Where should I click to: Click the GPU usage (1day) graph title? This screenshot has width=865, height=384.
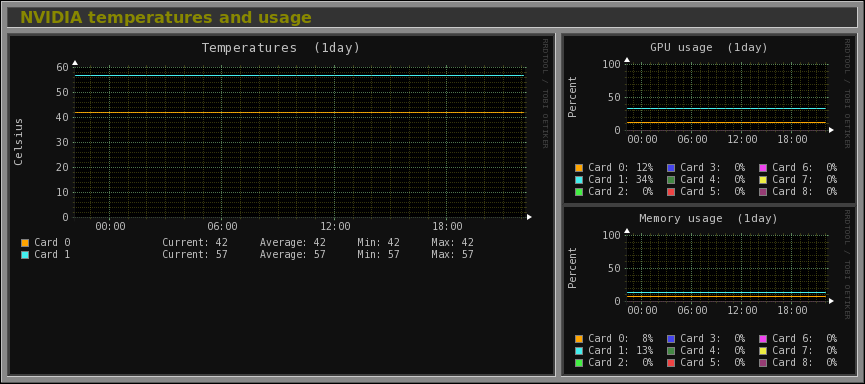tap(709, 47)
